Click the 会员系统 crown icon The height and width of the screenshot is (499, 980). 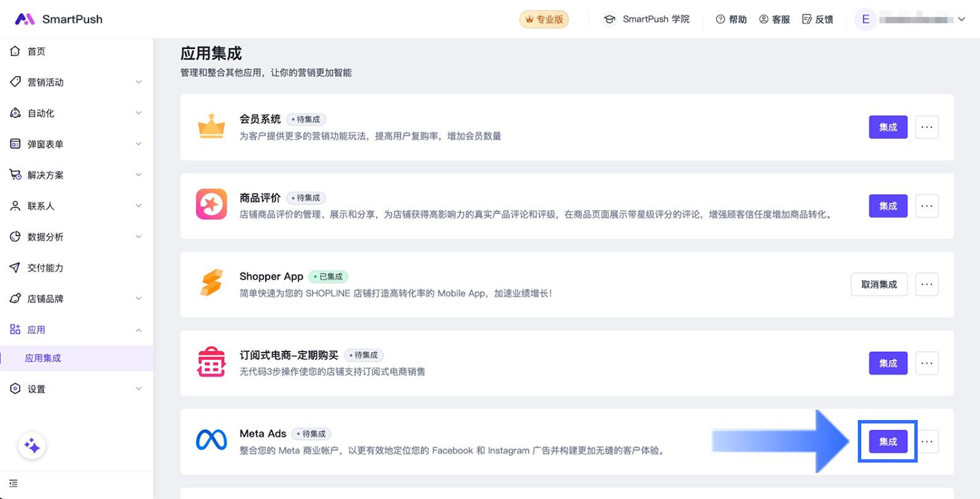pyautogui.click(x=211, y=126)
